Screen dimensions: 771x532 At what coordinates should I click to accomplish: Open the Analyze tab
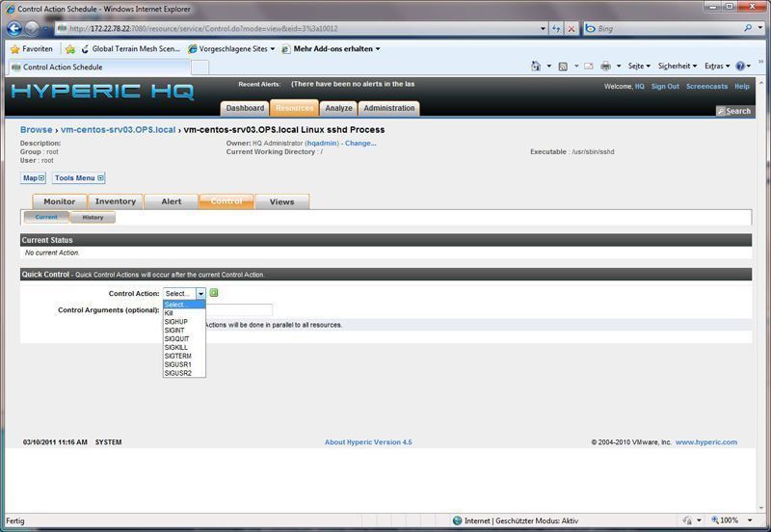point(338,108)
